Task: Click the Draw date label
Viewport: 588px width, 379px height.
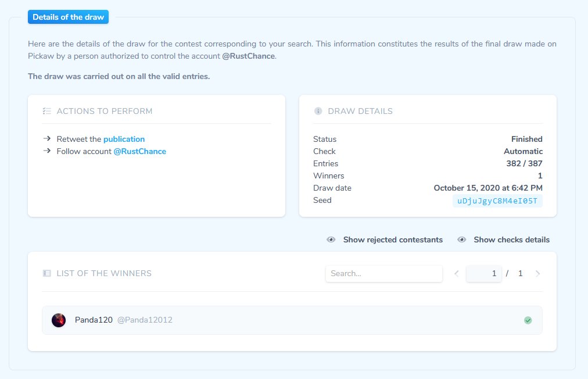Action: pyautogui.click(x=332, y=188)
